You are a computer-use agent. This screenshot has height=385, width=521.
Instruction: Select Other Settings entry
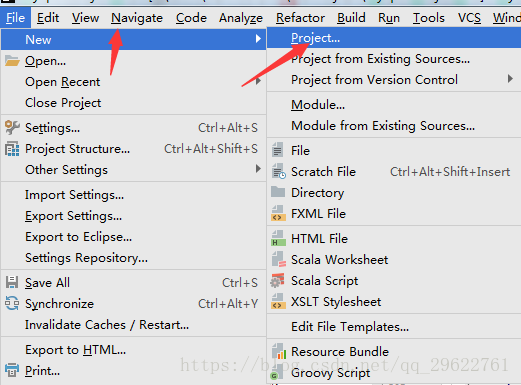click(x=133, y=170)
